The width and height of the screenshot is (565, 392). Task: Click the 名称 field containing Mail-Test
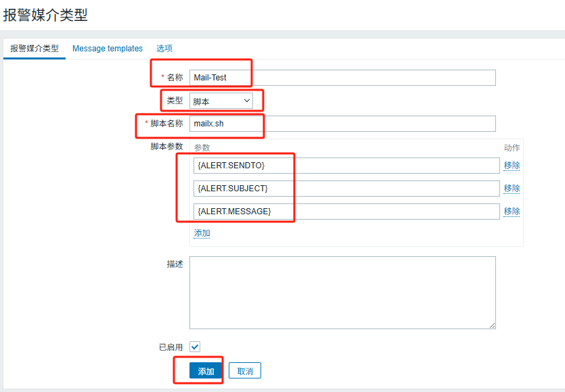point(342,78)
